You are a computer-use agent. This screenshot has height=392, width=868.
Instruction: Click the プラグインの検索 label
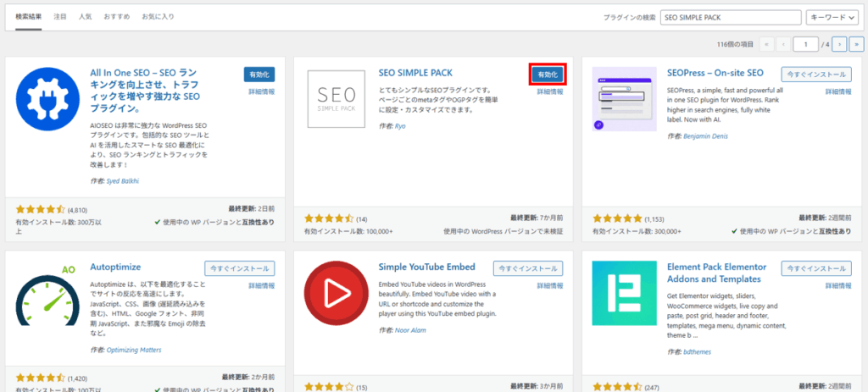(x=630, y=18)
